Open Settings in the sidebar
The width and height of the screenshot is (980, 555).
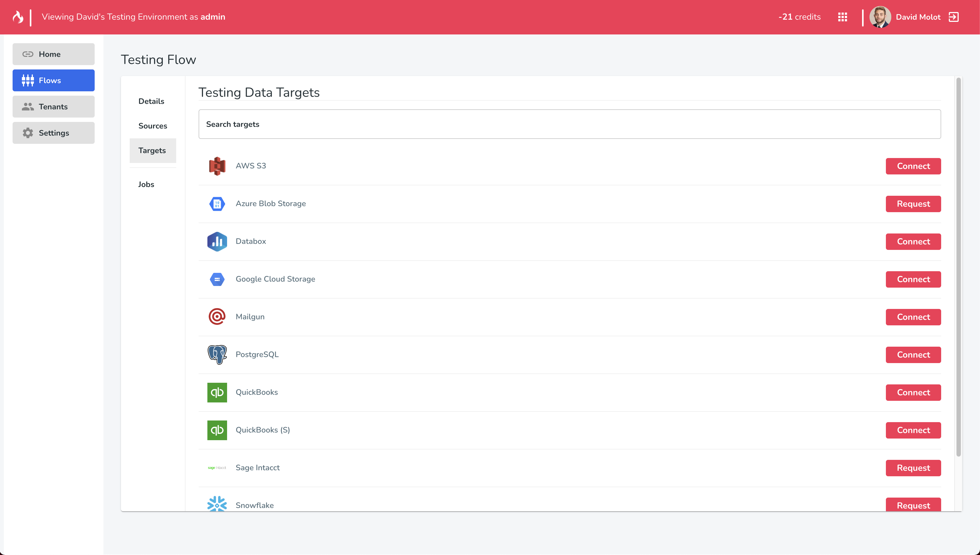tap(53, 133)
